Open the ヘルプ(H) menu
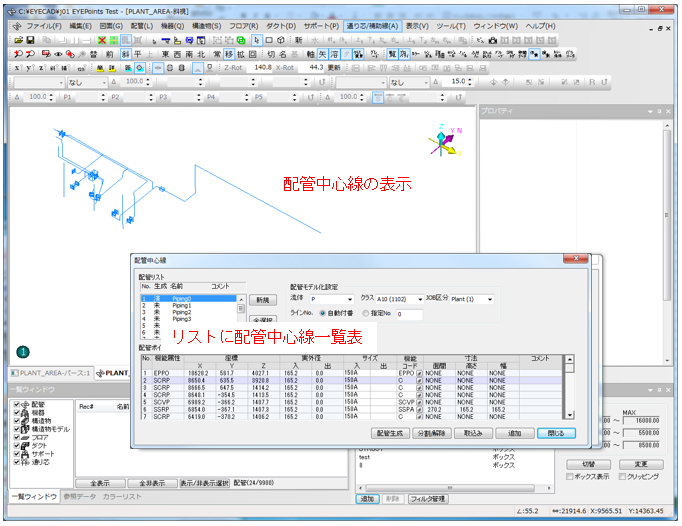The image size is (682, 526). click(540, 26)
